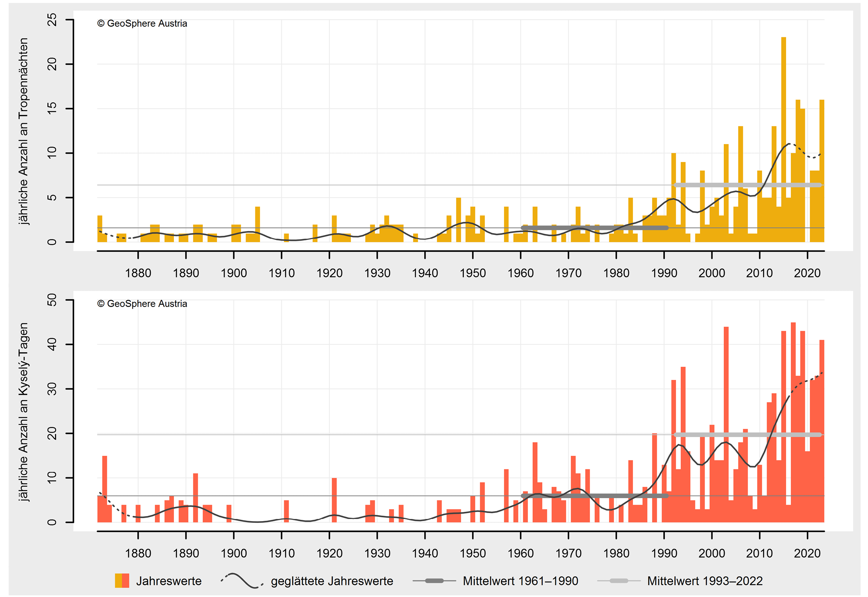Viewport: 868px width, 597px height.
Task: Click the 2020 x-axis label of bottom chart
Action: (x=807, y=553)
